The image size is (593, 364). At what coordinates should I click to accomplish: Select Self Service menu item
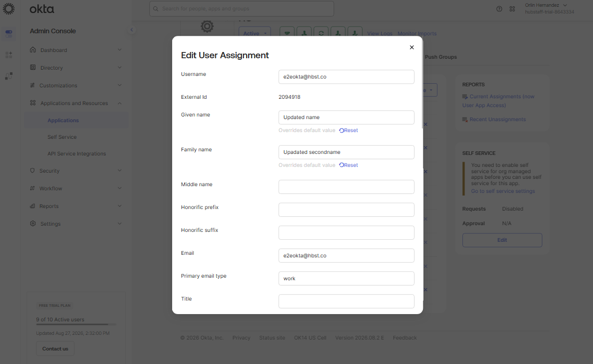coord(62,137)
